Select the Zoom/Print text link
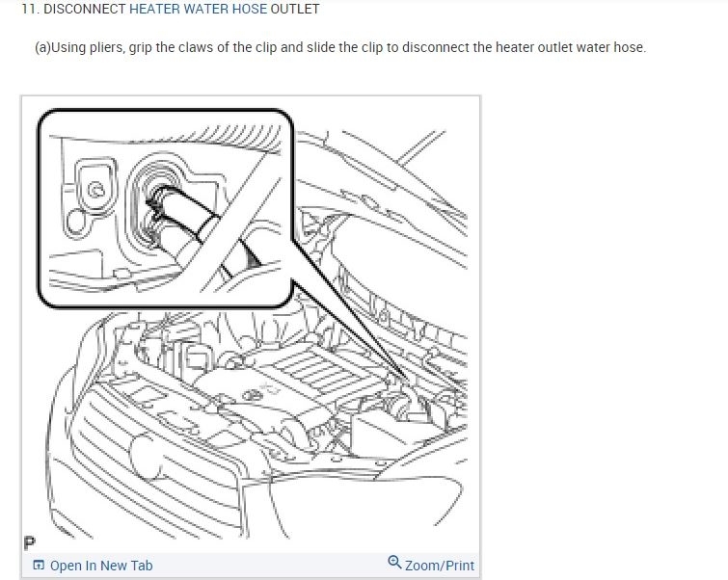 tap(440, 566)
